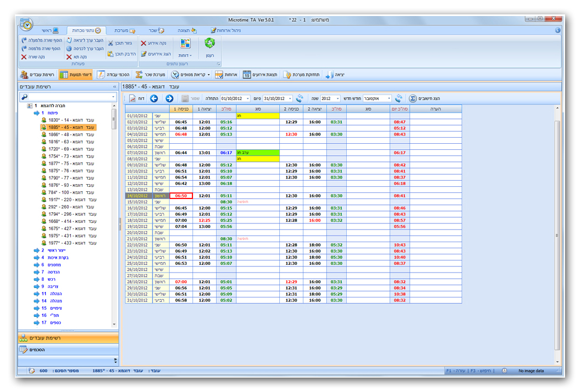
Task: Collapse the employees list panel chevron
Action: pyautogui.click(x=114, y=87)
